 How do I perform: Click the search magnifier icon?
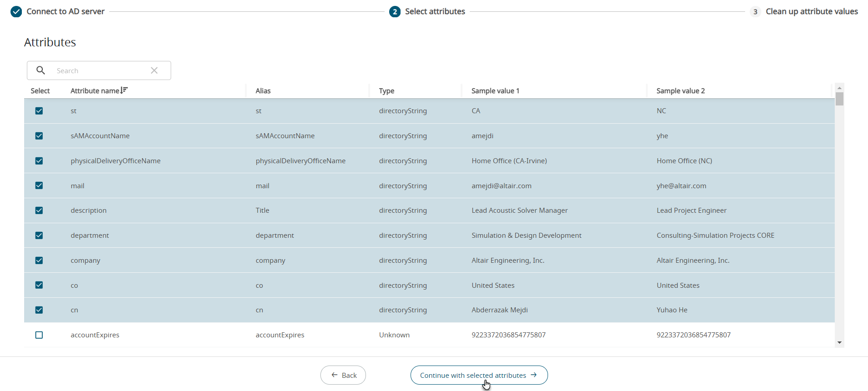point(41,70)
